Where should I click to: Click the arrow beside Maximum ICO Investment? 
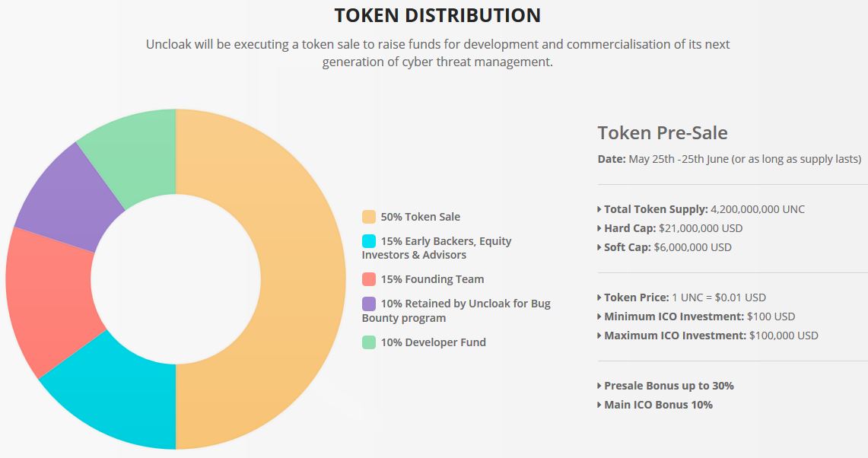[599, 336]
